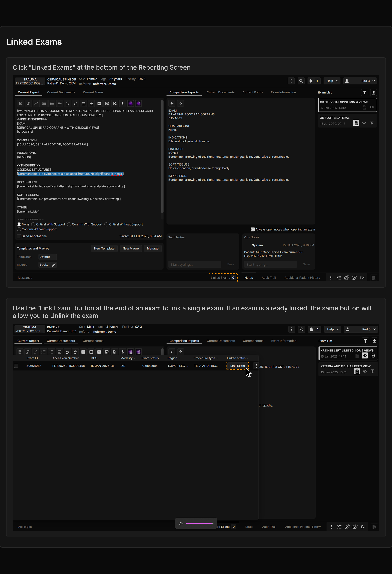This screenshot has width=392, height=574.
Task: Click the PDF icon in the Cervical Spine editor
Action: (x=99, y=103)
